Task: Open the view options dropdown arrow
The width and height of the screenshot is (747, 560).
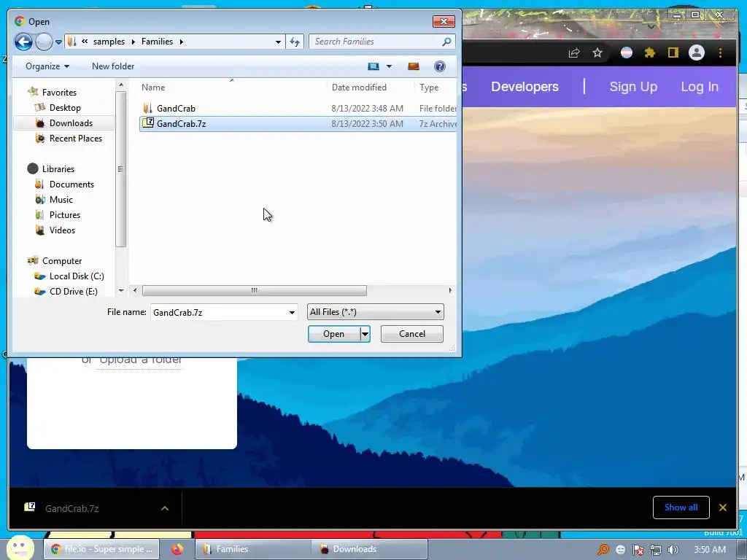Action: (389, 66)
